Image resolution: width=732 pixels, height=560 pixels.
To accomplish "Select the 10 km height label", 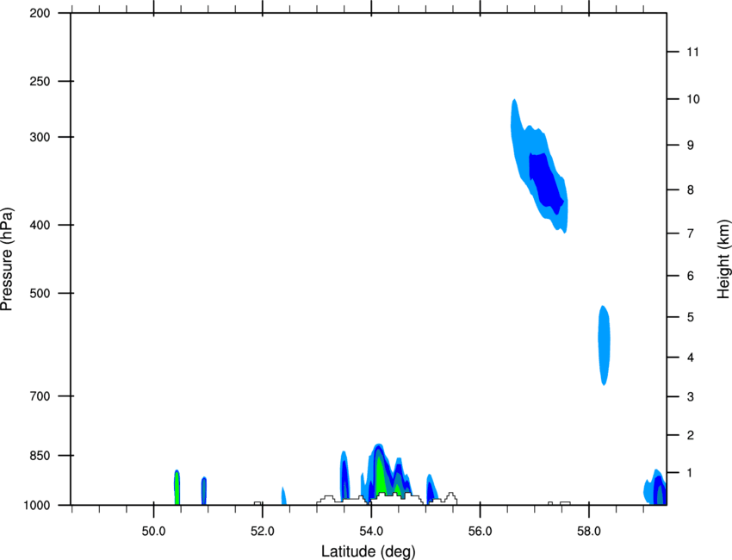I will pos(692,99).
